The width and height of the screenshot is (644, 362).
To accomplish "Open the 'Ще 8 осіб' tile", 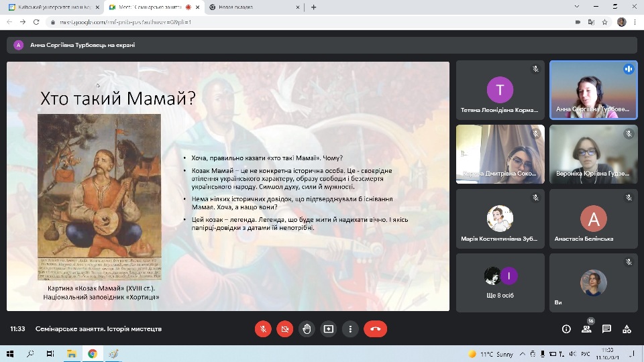I will coord(500,283).
